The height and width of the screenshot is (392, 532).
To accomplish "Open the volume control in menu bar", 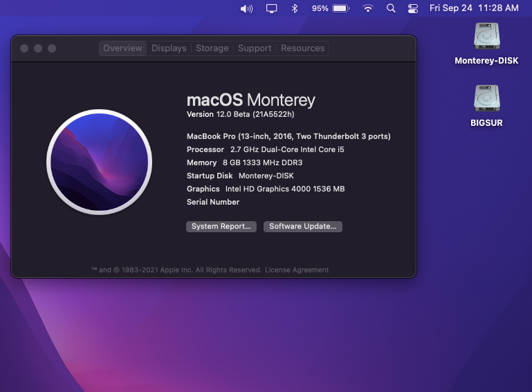I will 246,8.
